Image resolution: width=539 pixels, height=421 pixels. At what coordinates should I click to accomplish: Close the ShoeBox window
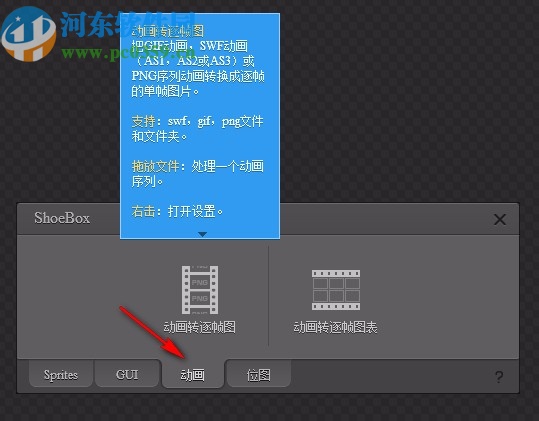click(500, 219)
